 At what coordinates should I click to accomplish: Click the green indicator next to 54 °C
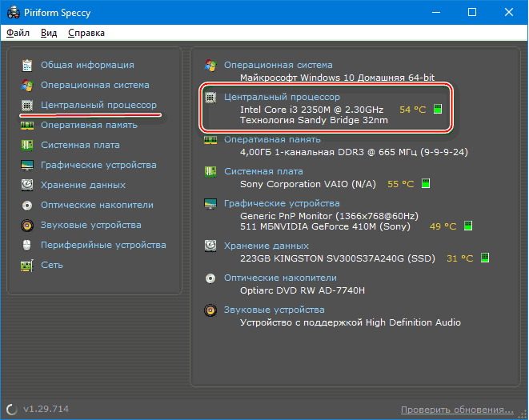438,109
